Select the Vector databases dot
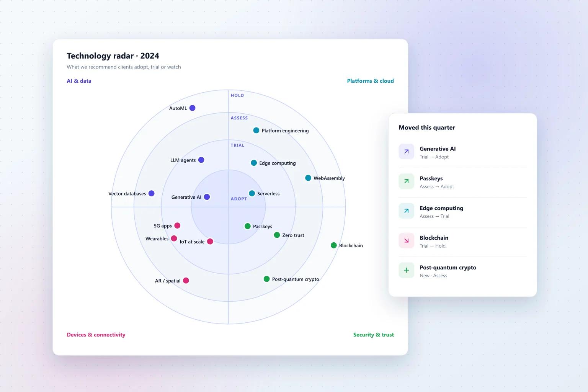 (152, 193)
